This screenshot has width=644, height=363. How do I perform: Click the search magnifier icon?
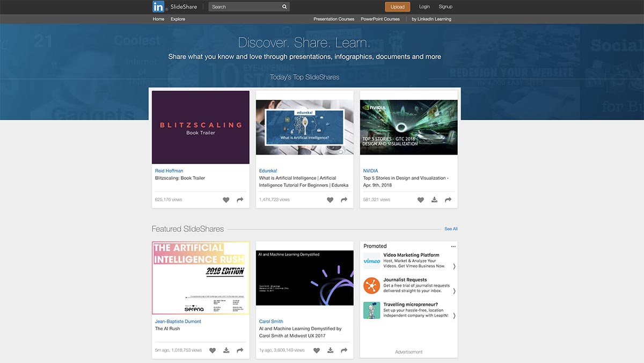click(284, 6)
